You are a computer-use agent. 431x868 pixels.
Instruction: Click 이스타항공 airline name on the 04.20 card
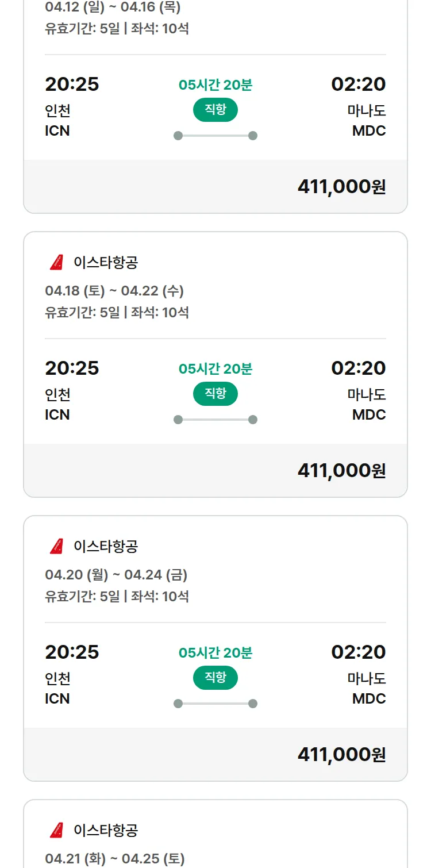tap(106, 546)
